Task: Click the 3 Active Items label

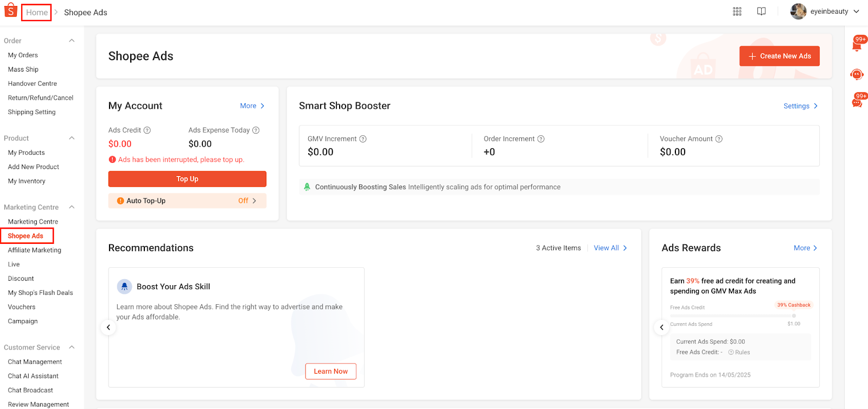Action: click(x=558, y=248)
